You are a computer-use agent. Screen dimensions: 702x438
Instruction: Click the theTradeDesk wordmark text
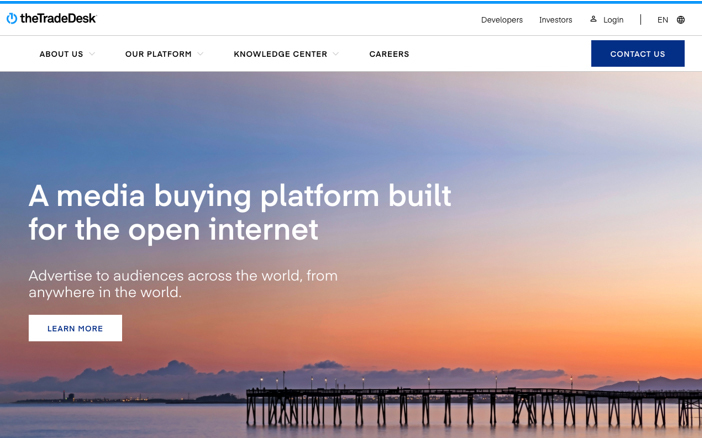[x=58, y=19]
